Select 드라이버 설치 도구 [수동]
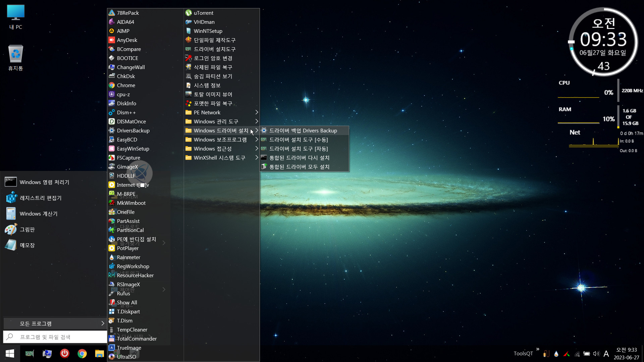Screen dimensions: 644x362 coord(305,139)
